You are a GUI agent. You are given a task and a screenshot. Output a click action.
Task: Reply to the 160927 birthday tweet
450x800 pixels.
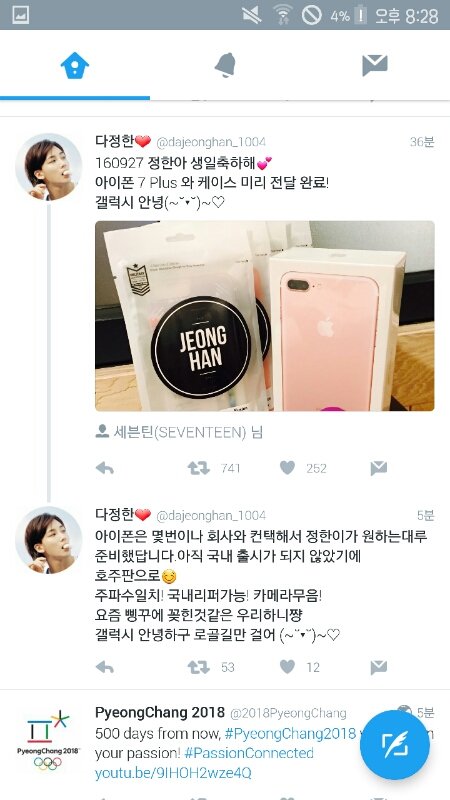pos(105,468)
